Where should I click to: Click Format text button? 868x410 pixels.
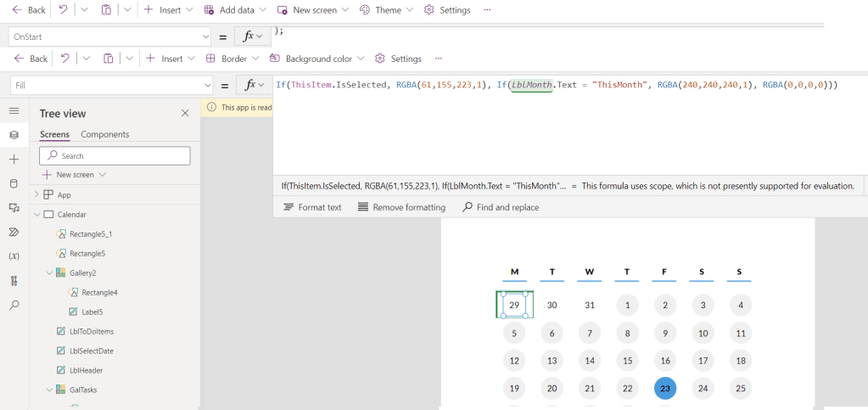[313, 207]
